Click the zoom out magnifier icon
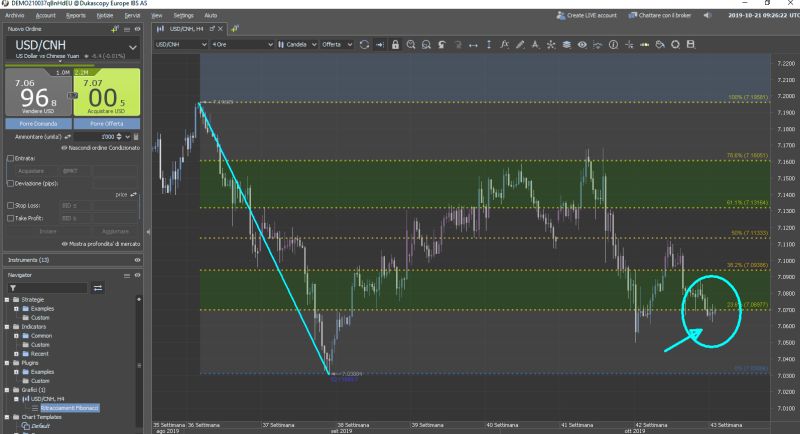 426,45
